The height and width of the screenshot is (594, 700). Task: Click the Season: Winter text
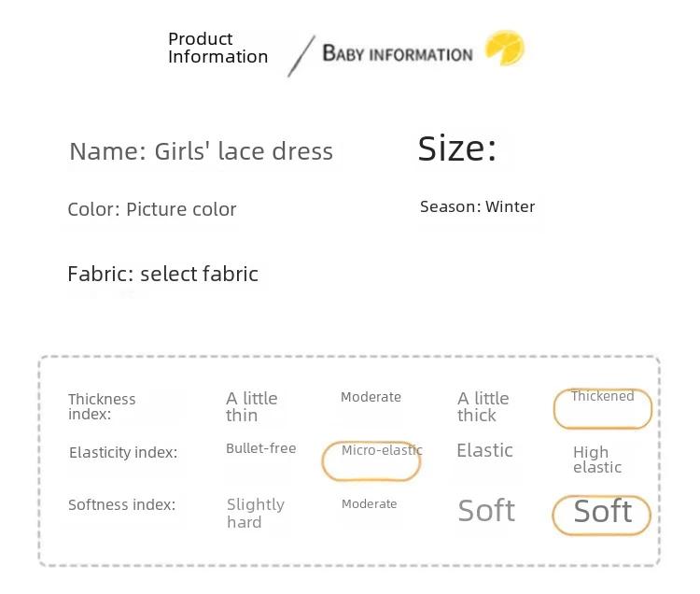(x=477, y=206)
